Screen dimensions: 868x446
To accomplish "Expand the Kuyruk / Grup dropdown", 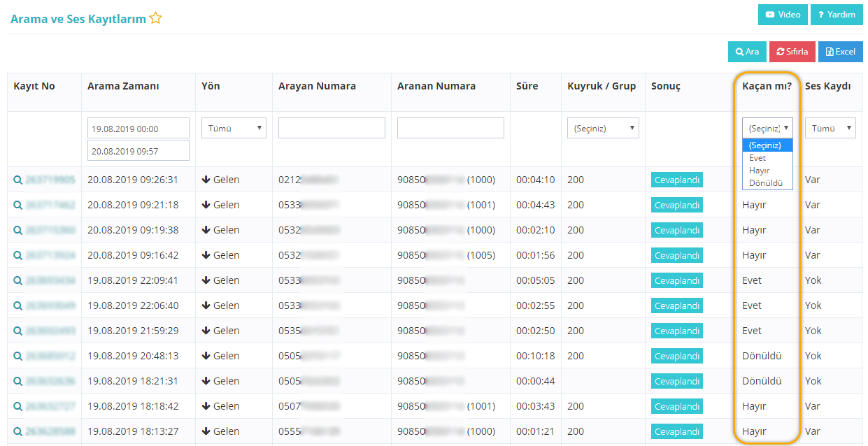I will [602, 128].
